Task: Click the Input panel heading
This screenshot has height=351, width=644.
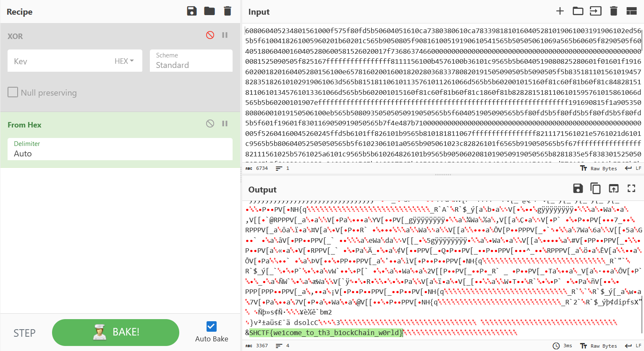Action: tap(259, 12)
